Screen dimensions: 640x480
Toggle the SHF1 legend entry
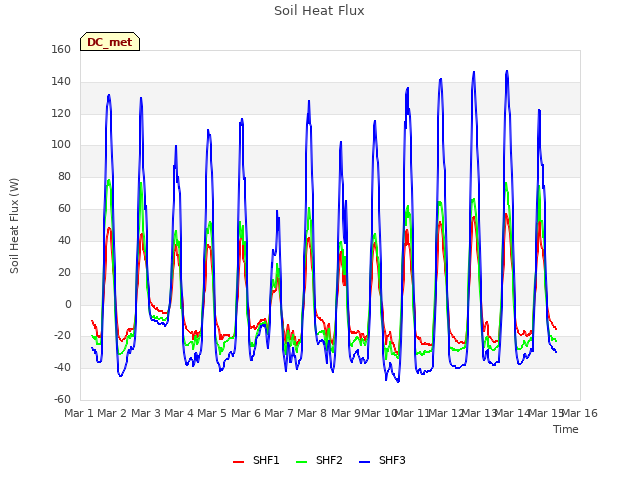(x=256, y=460)
